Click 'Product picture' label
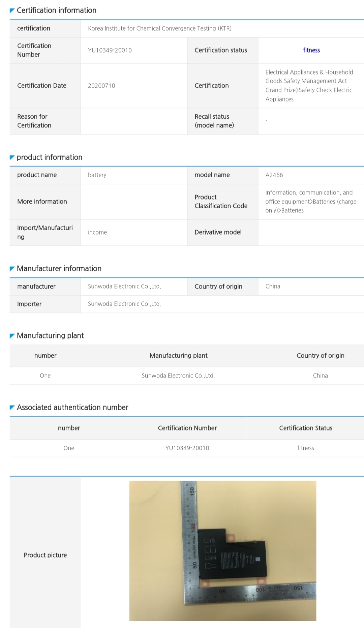Screen dimensions: 364x628 tap(45, 555)
